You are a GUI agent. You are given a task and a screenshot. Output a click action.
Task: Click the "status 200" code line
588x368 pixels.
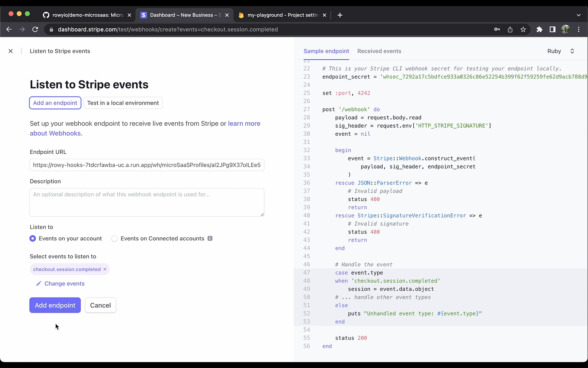(351, 338)
